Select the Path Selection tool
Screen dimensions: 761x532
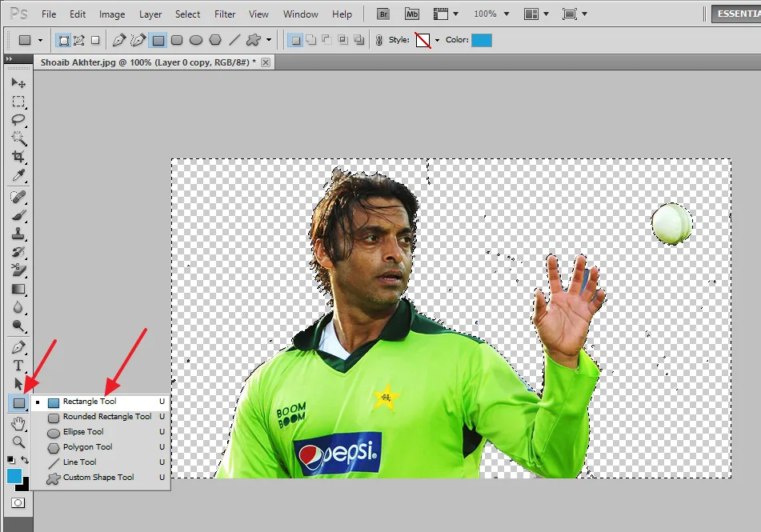point(18,384)
